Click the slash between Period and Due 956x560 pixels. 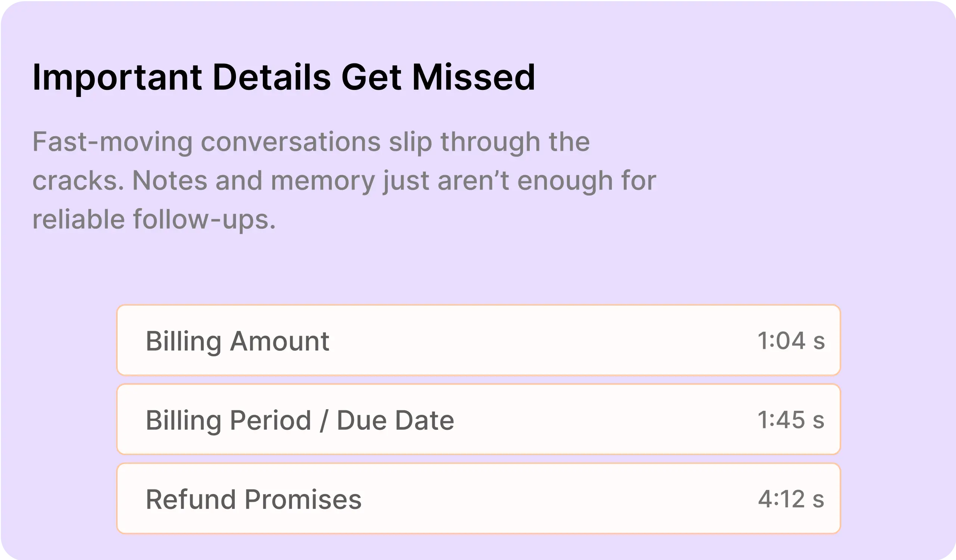[324, 420]
